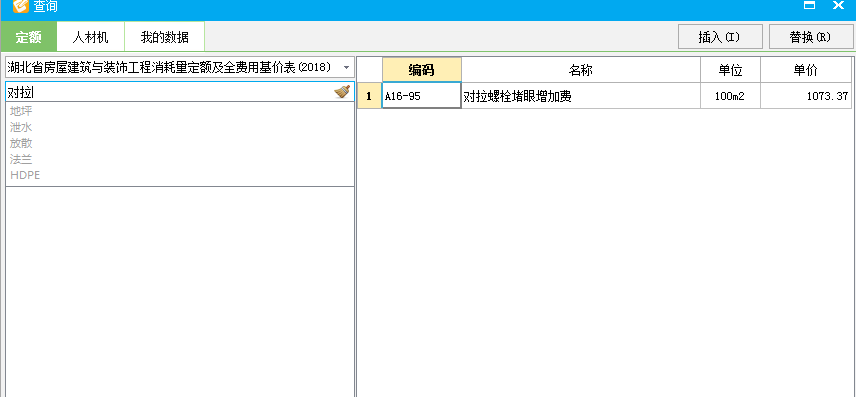The image size is (856, 397).
Task: Click the 编码 column header
Action: 421,70
